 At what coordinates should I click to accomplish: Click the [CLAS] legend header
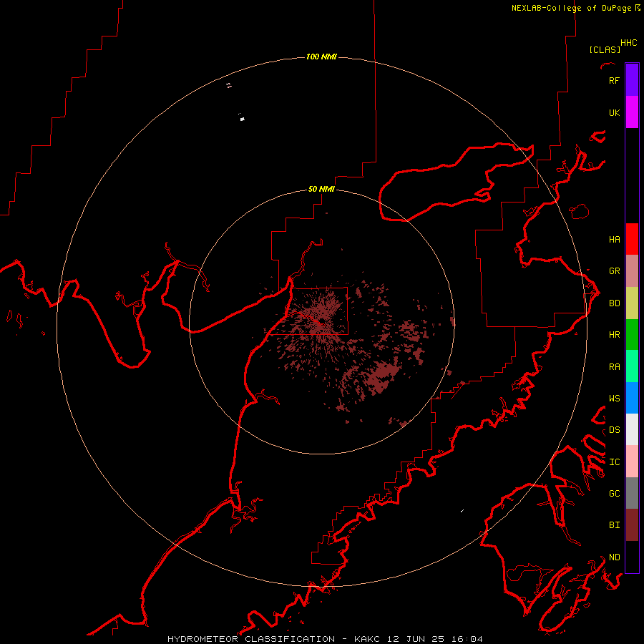pos(605,49)
